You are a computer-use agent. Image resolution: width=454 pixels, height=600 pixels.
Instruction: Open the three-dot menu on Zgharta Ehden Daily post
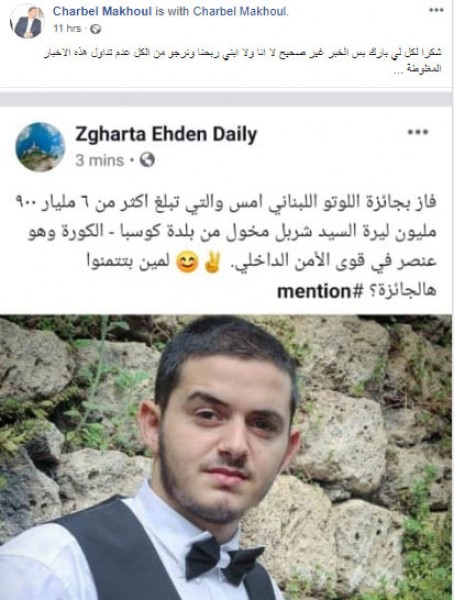coord(418,132)
